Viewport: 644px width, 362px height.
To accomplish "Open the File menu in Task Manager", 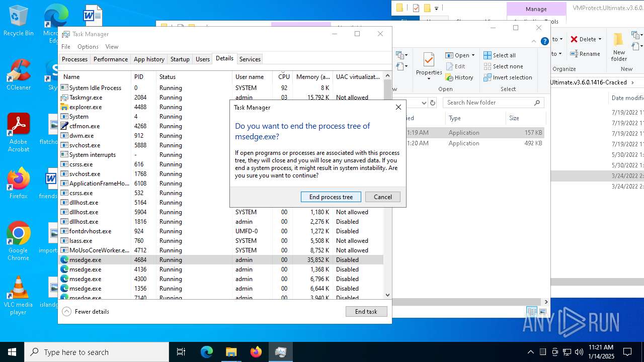I will (66, 47).
